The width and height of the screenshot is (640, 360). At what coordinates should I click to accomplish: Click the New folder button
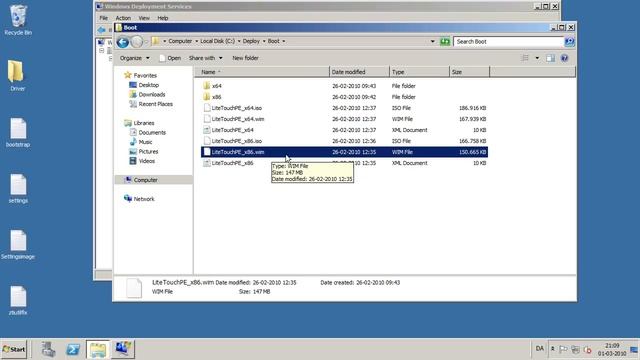[x=245, y=58]
